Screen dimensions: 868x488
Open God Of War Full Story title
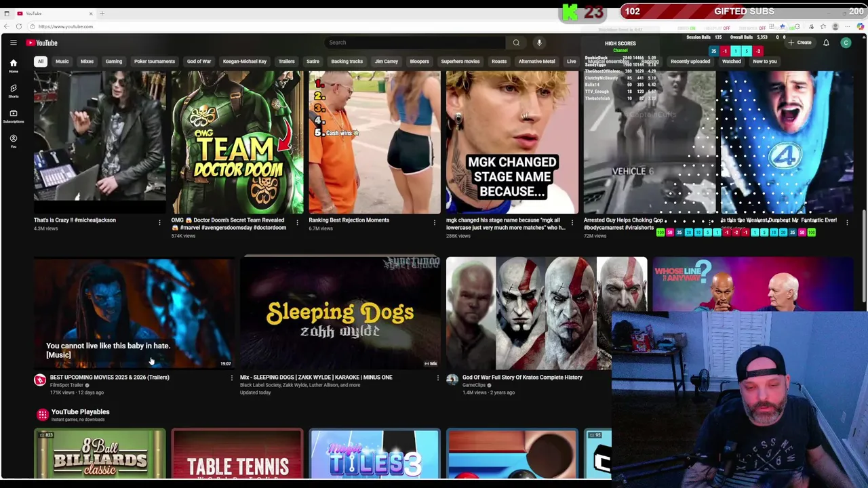click(x=522, y=377)
